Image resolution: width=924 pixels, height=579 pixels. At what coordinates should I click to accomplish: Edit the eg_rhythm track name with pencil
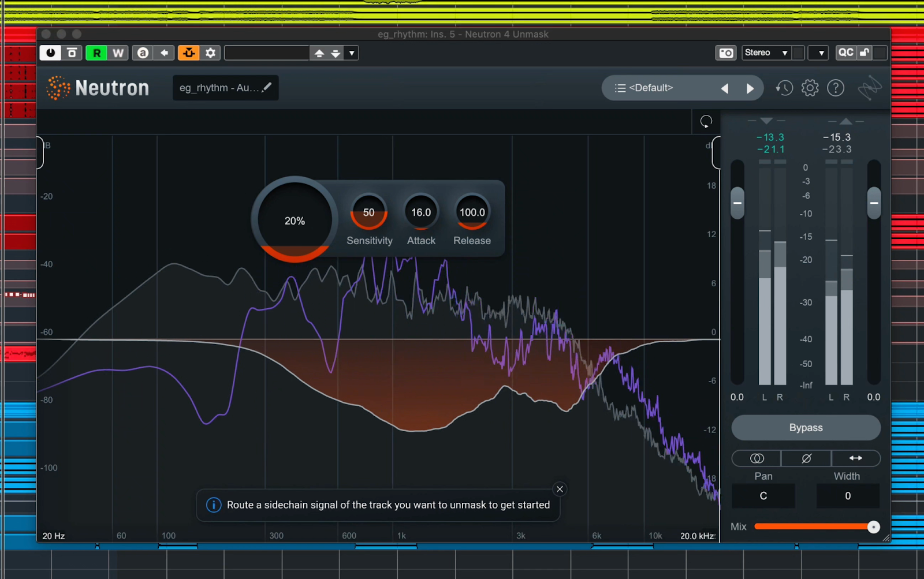[x=266, y=87]
